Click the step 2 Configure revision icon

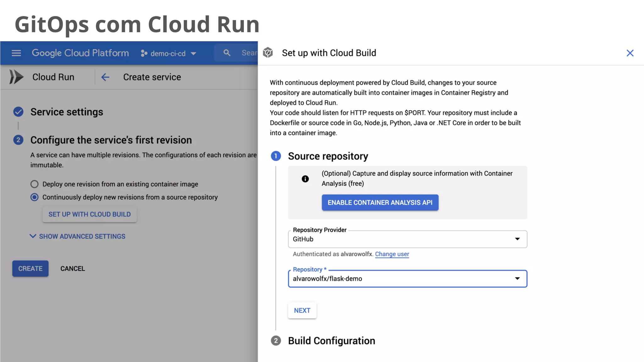pyautogui.click(x=18, y=140)
